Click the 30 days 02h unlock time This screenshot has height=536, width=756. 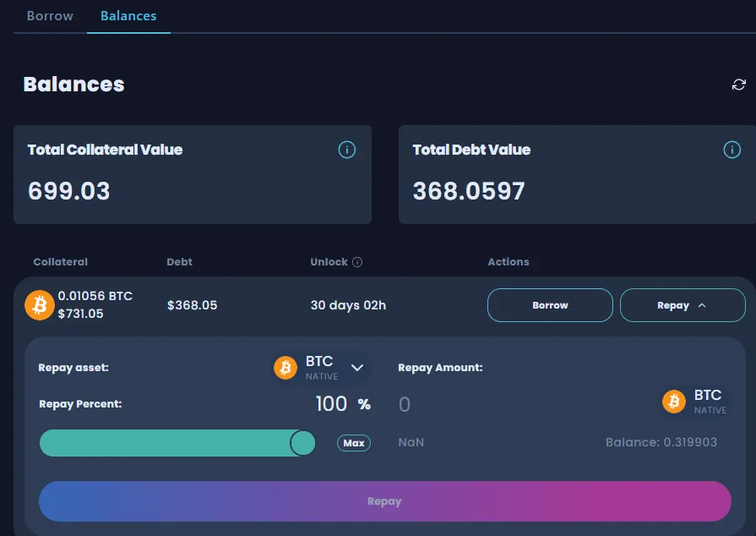pos(348,305)
